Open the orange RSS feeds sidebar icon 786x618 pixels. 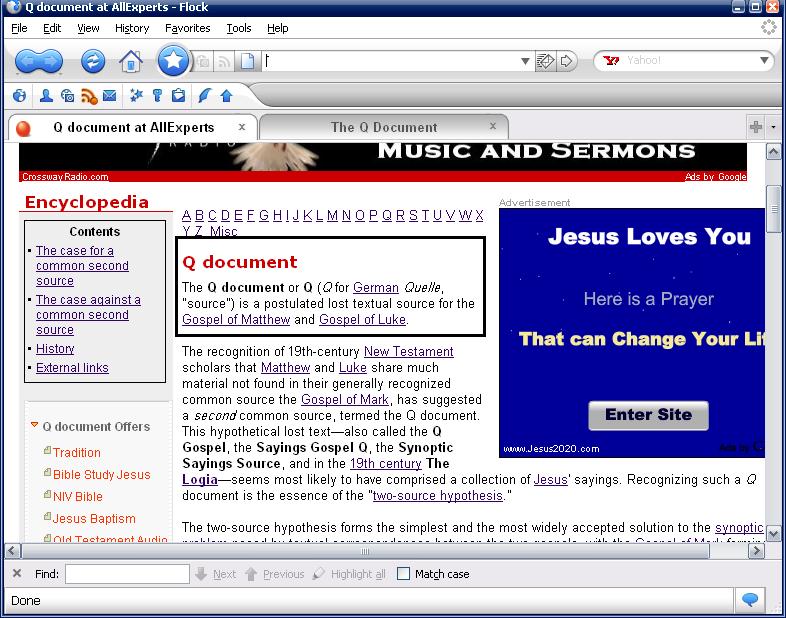(89, 96)
